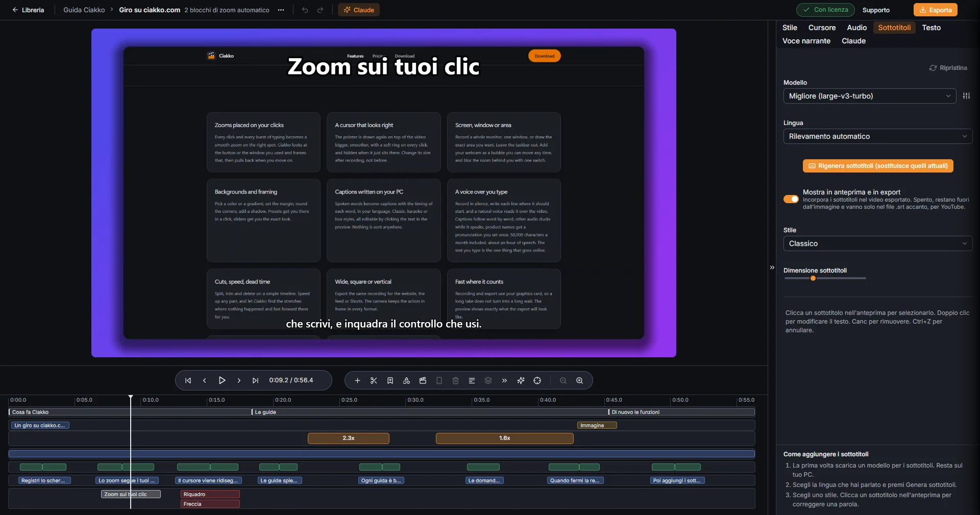Screen dimensions: 980x515
Task: Open the three-dot project options menu
Action: coord(281,10)
